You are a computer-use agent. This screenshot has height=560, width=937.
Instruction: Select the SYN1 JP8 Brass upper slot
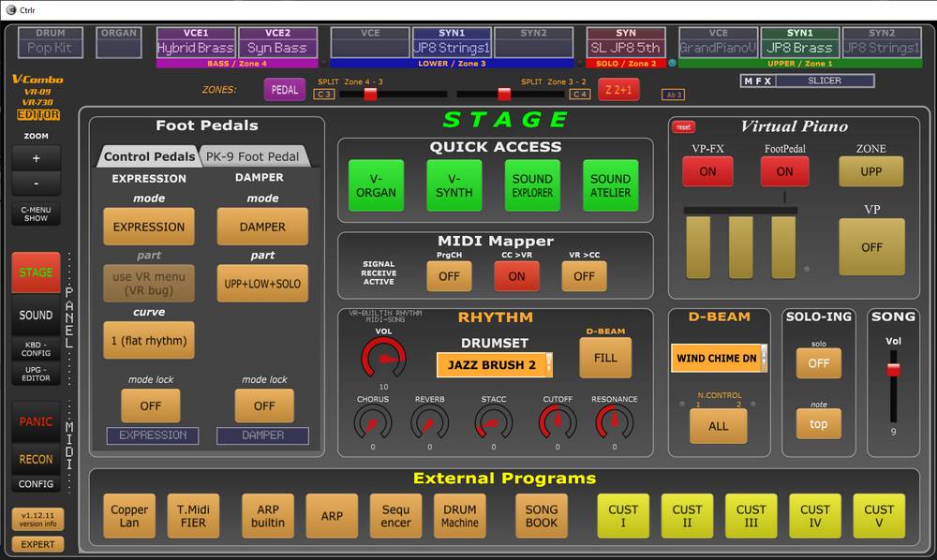click(799, 42)
